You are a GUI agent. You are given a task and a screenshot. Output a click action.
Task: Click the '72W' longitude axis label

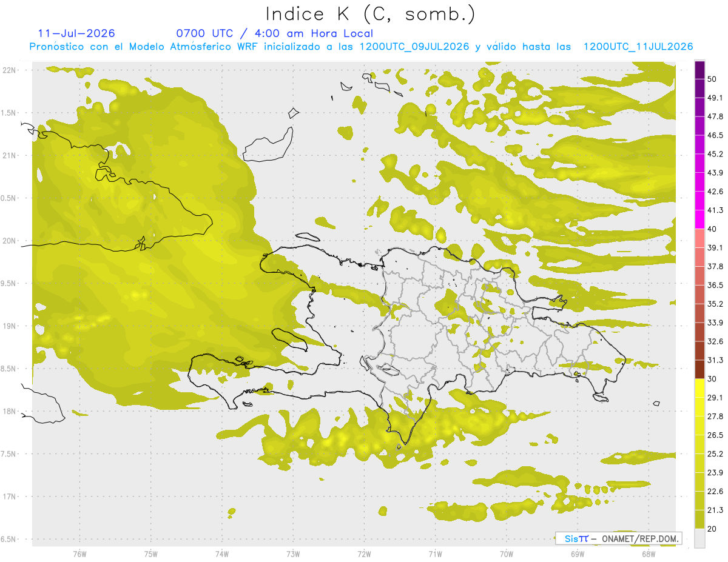364,554
